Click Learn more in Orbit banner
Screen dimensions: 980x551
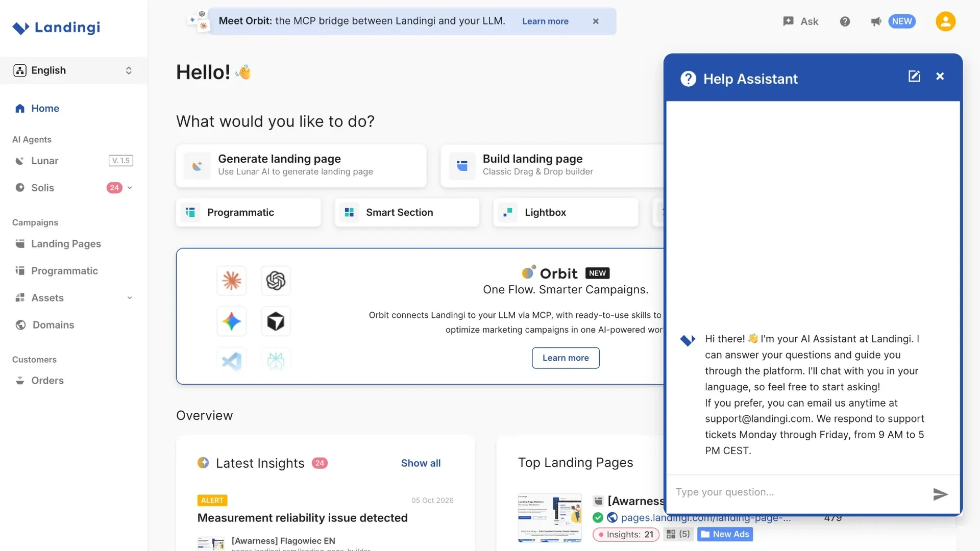[545, 21]
